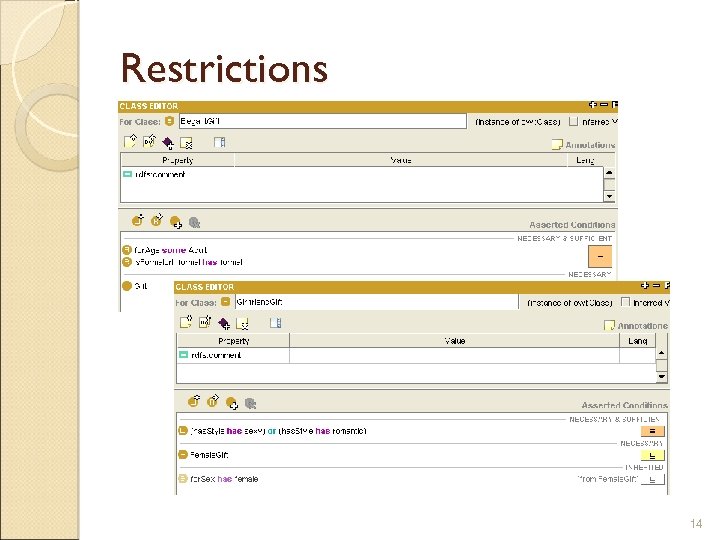Image resolution: width=720 pixels, height=540 pixels.
Task: Click the Value column header in GirlfriendGift editor
Action: tap(455, 341)
